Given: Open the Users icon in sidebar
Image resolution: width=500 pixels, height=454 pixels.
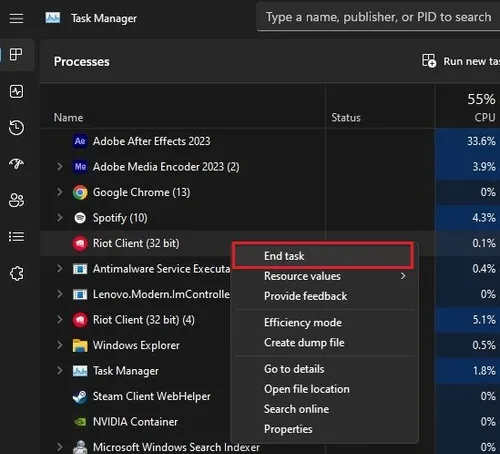Looking at the screenshot, I should click(16, 200).
